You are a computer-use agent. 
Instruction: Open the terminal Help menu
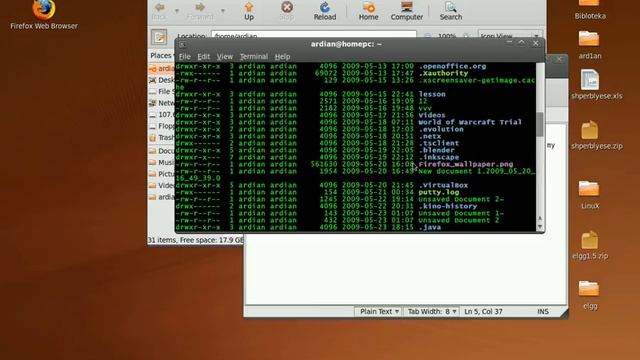[282, 57]
